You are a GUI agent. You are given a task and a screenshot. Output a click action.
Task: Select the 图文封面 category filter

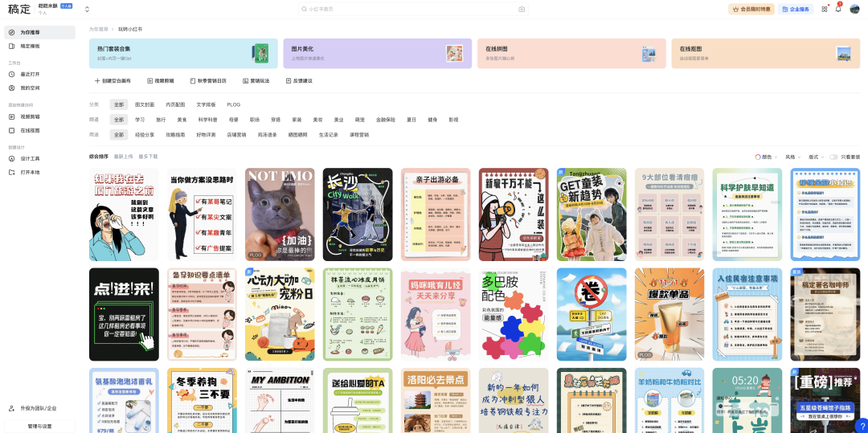[x=145, y=104]
